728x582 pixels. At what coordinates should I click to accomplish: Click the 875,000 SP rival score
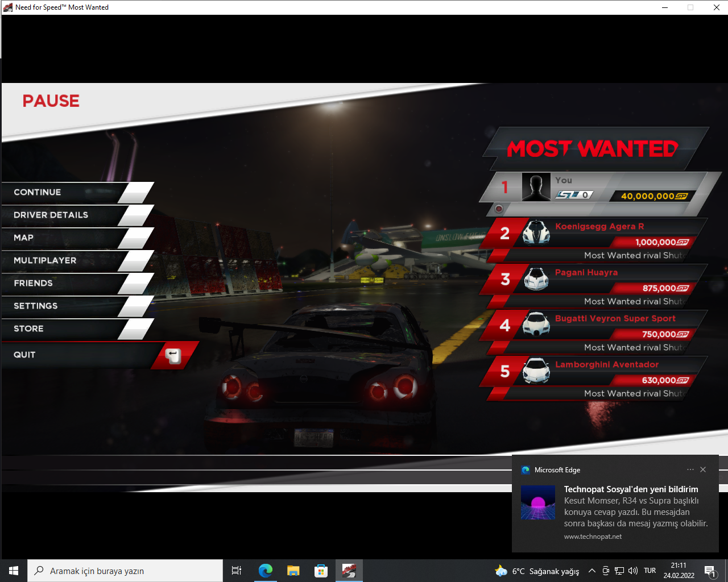tap(666, 288)
